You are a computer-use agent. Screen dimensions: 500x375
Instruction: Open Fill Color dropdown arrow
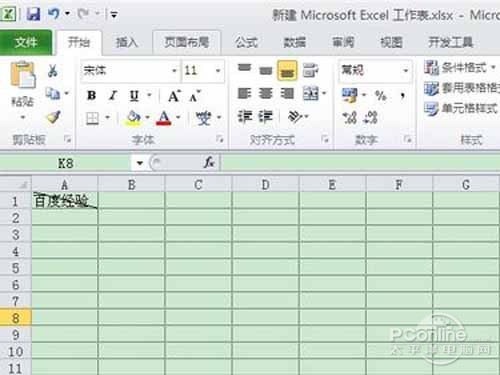[147, 117]
